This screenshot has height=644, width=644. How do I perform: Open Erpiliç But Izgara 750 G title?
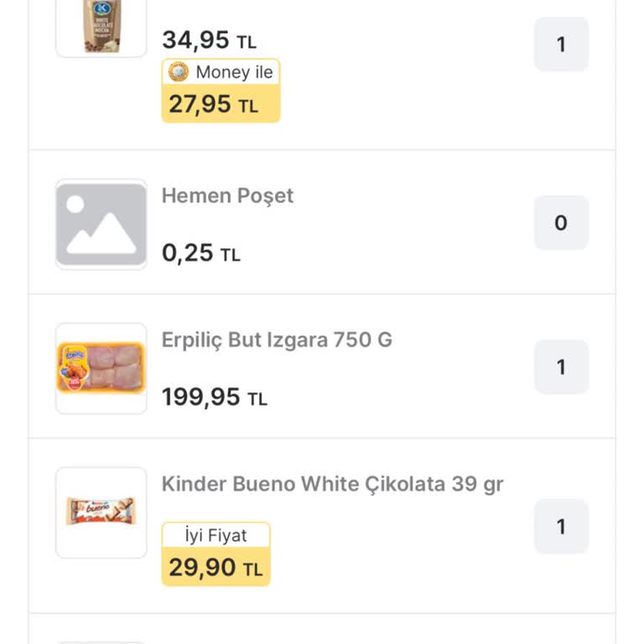click(277, 340)
